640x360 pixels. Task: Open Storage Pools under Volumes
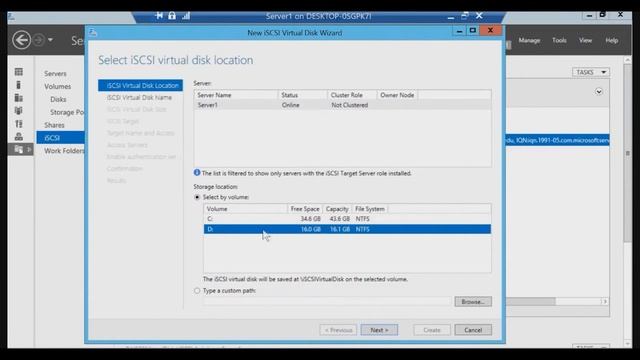(67, 112)
